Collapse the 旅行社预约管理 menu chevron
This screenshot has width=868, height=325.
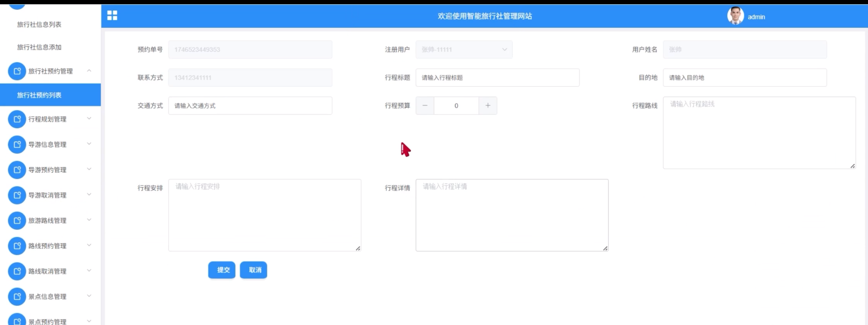coord(89,71)
